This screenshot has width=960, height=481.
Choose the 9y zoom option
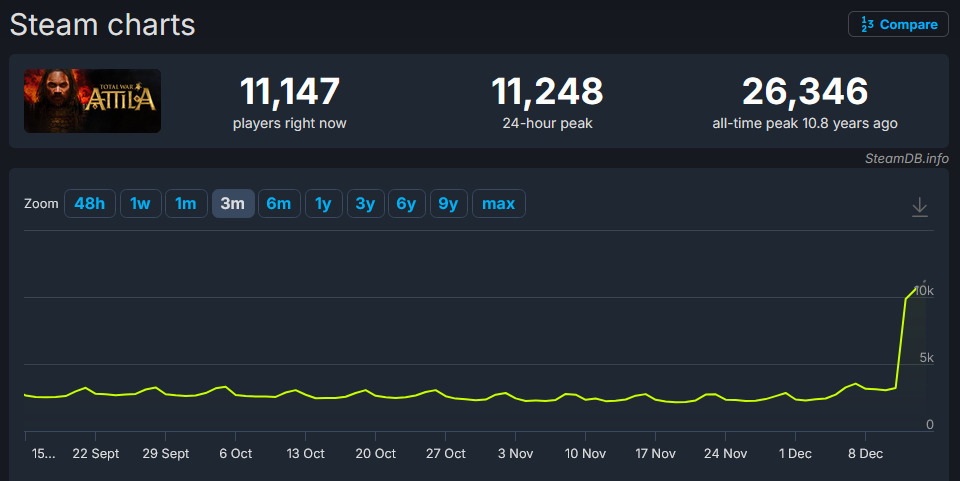click(x=449, y=204)
